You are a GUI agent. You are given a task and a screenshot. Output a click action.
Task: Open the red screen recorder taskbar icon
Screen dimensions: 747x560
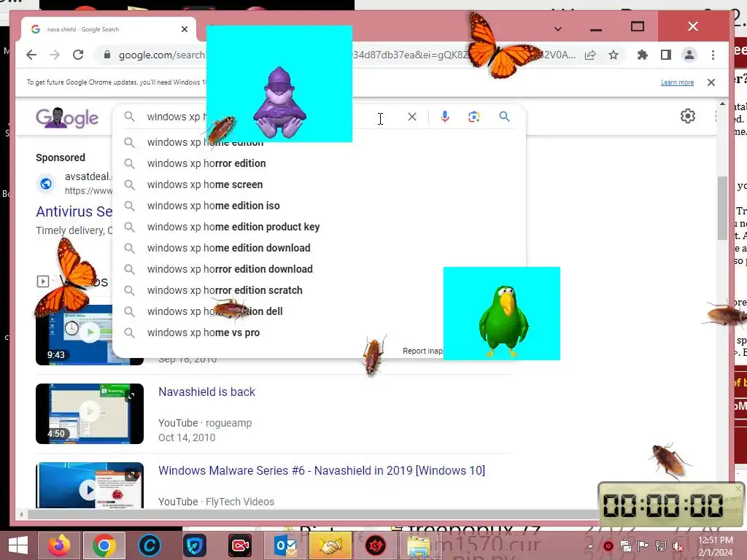pyautogui.click(x=239, y=545)
